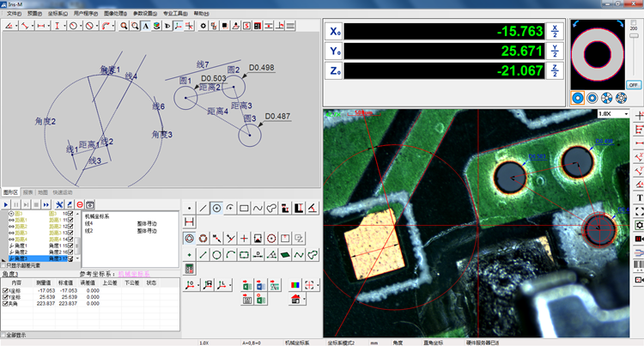Click the Y/2 halve button
Screen dimensions: 644x346
point(555,52)
